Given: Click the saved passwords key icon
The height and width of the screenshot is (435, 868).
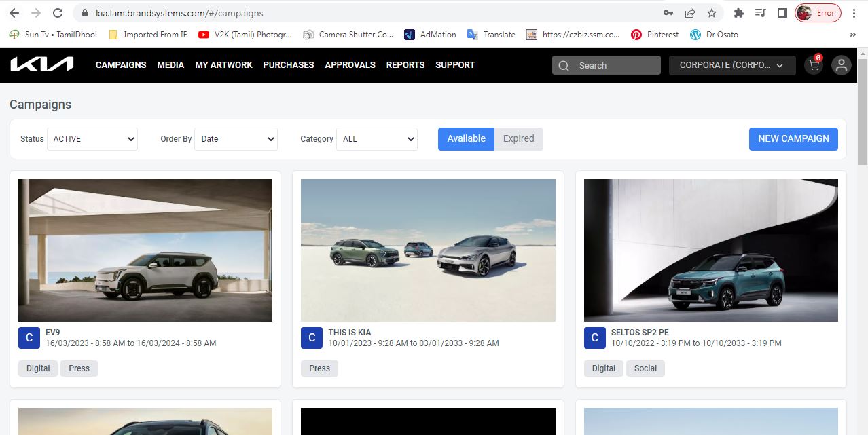Looking at the screenshot, I should 668,13.
